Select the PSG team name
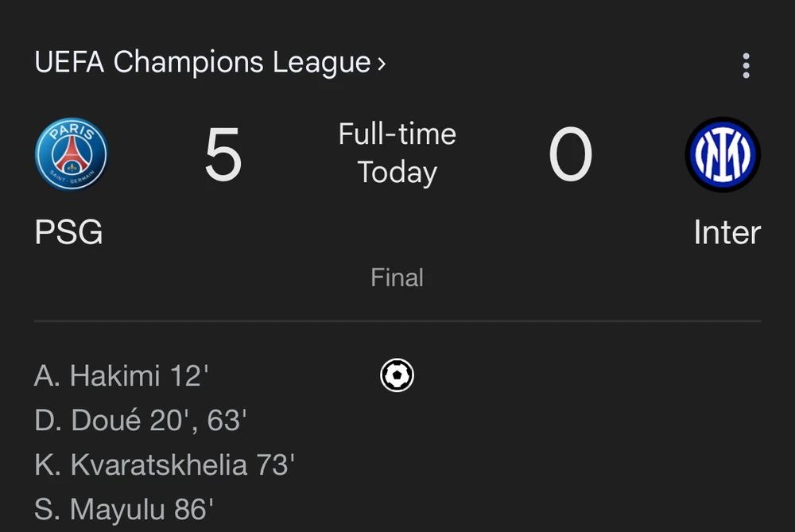Image resolution: width=795 pixels, height=532 pixels. (x=69, y=233)
